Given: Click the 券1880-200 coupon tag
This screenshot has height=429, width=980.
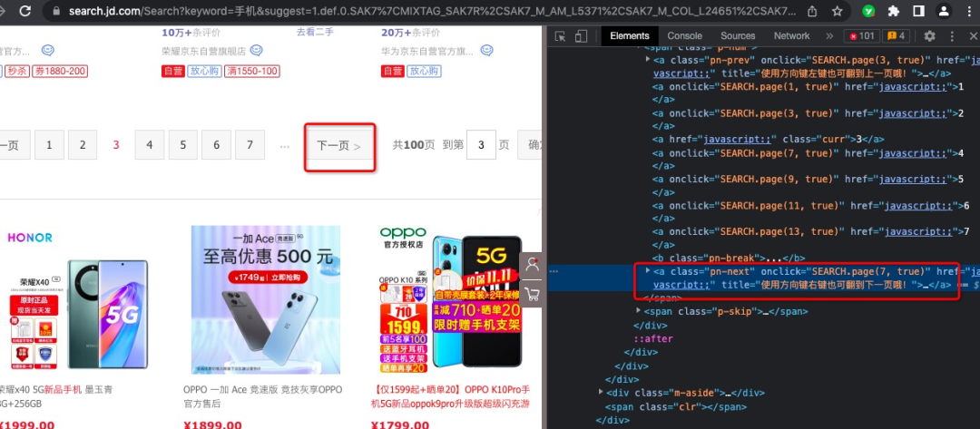Looking at the screenshot, I should (59, 71).
